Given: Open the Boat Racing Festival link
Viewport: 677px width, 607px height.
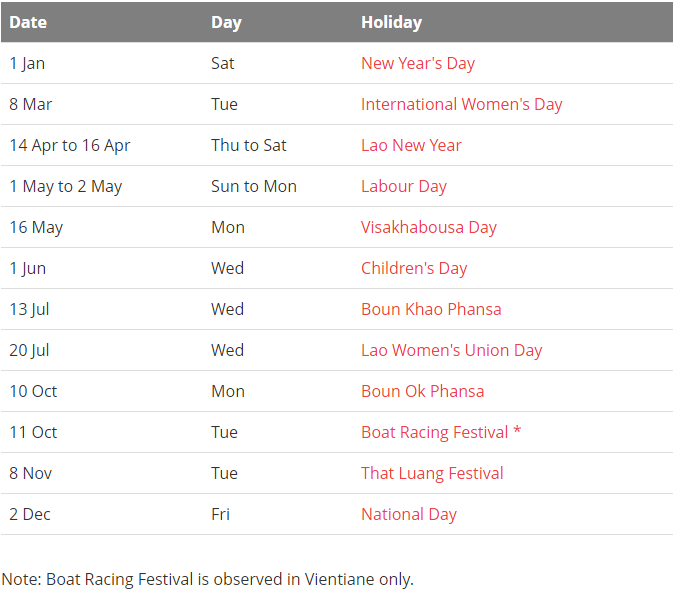Looking at the screenshot, I should [434, 433].
